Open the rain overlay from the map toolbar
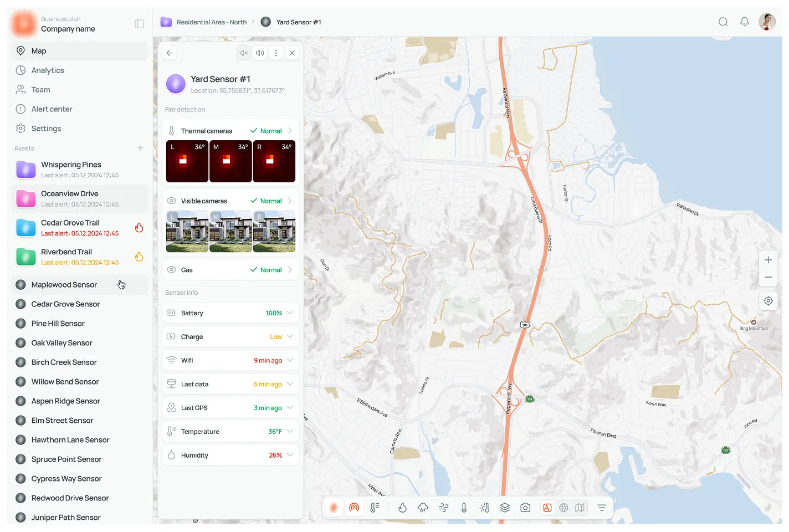Screen dimensions: 789x532 pos(423,507)
